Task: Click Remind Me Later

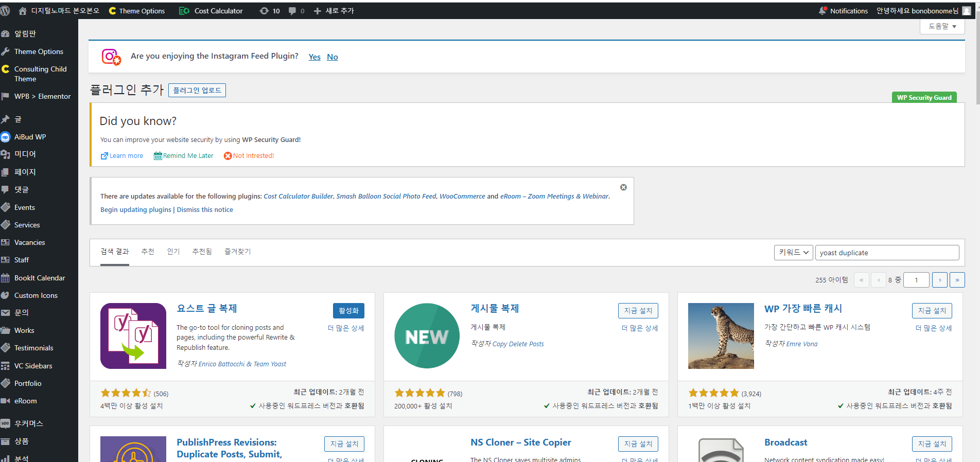Action: pyautogui.click(x=183, y=156)
